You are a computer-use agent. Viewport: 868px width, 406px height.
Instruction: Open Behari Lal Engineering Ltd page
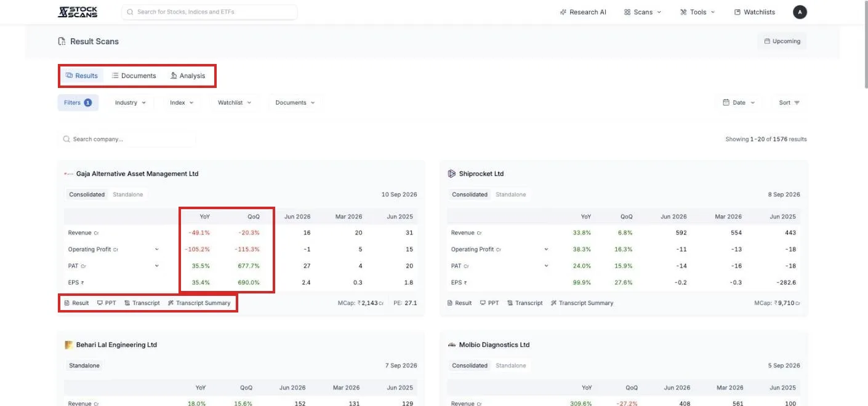[116, 345]
